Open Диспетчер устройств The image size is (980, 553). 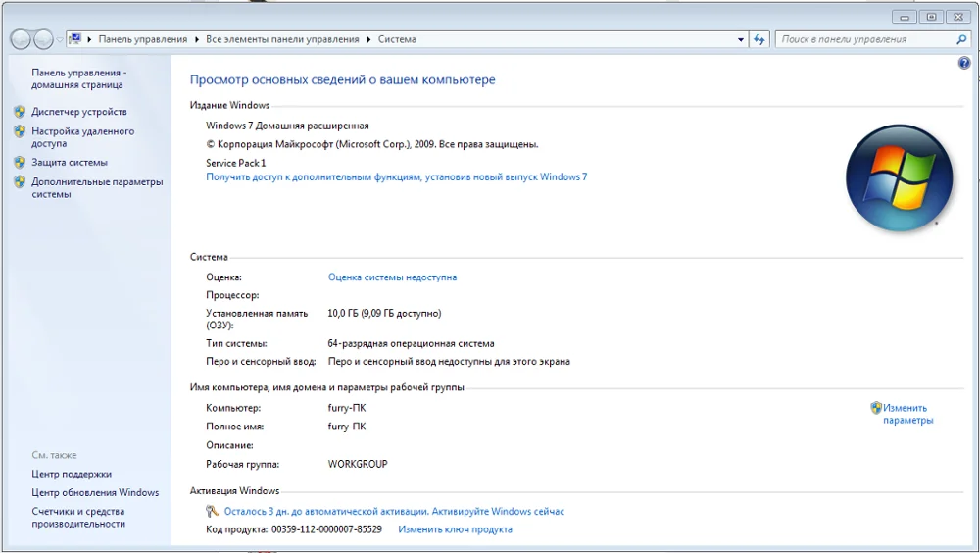click(79, 112)
